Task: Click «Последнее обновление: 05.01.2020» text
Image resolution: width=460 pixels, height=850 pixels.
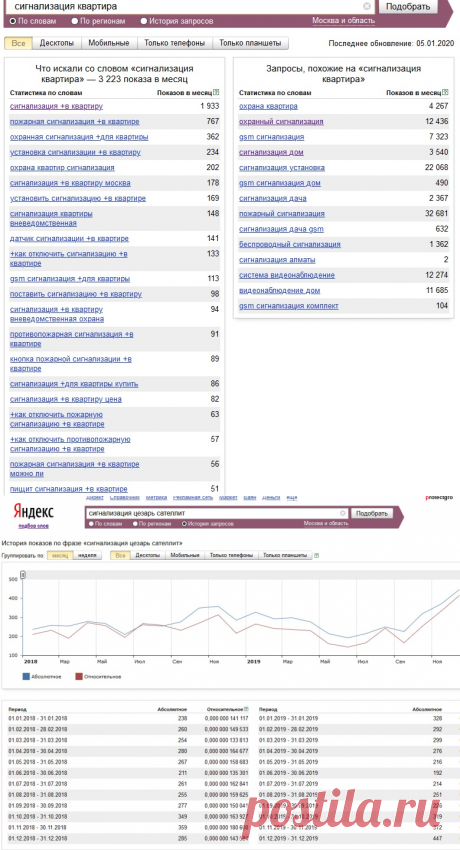Action: (391, 43)
